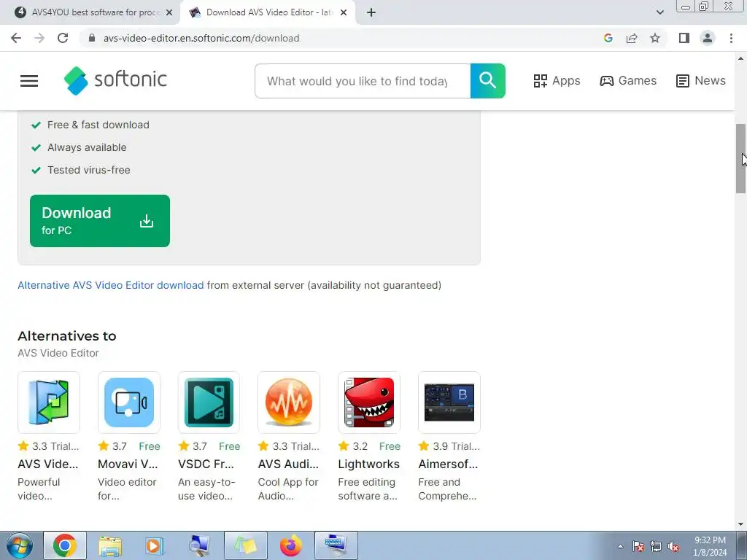
Task: Click the "Tested virus-free" text
Action: point(88,170)
